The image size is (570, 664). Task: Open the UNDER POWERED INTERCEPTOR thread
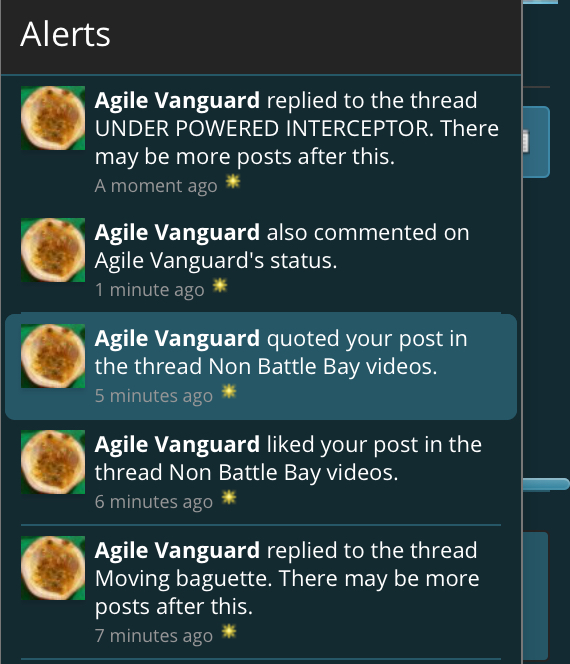click(x=263, y=128)
